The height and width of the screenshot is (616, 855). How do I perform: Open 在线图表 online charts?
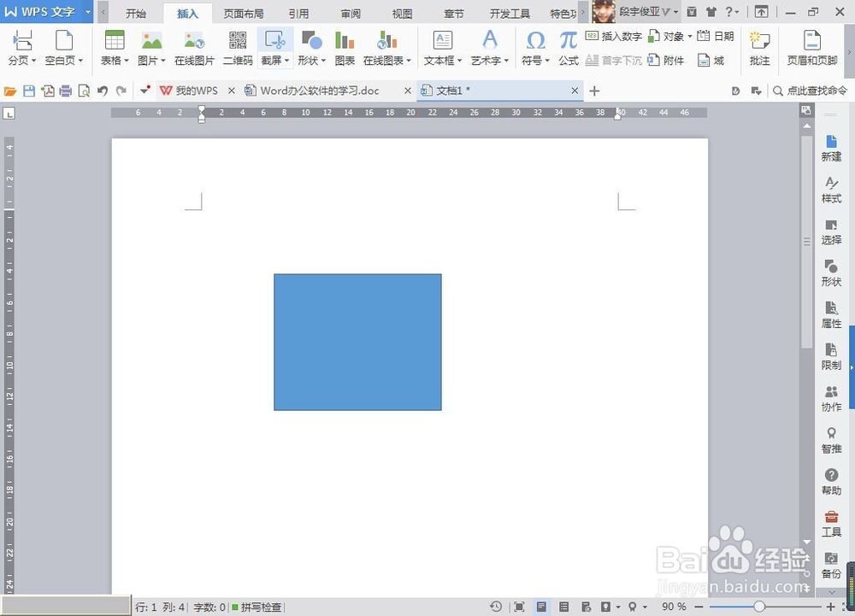coord(386,47)
